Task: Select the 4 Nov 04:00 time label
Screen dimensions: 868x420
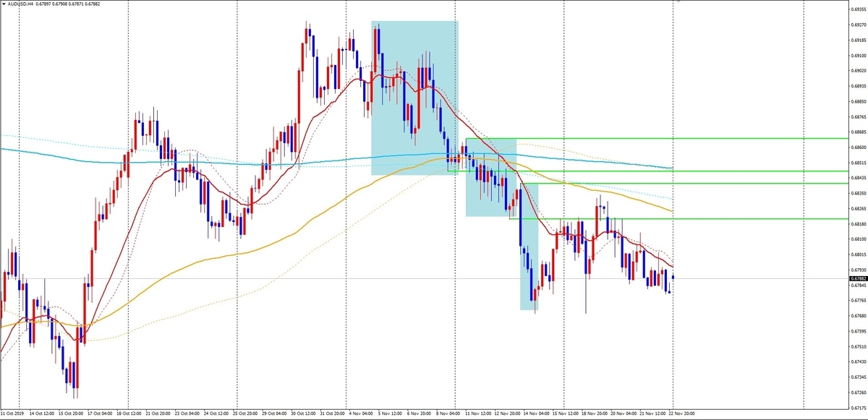Action: click(360, 414)
